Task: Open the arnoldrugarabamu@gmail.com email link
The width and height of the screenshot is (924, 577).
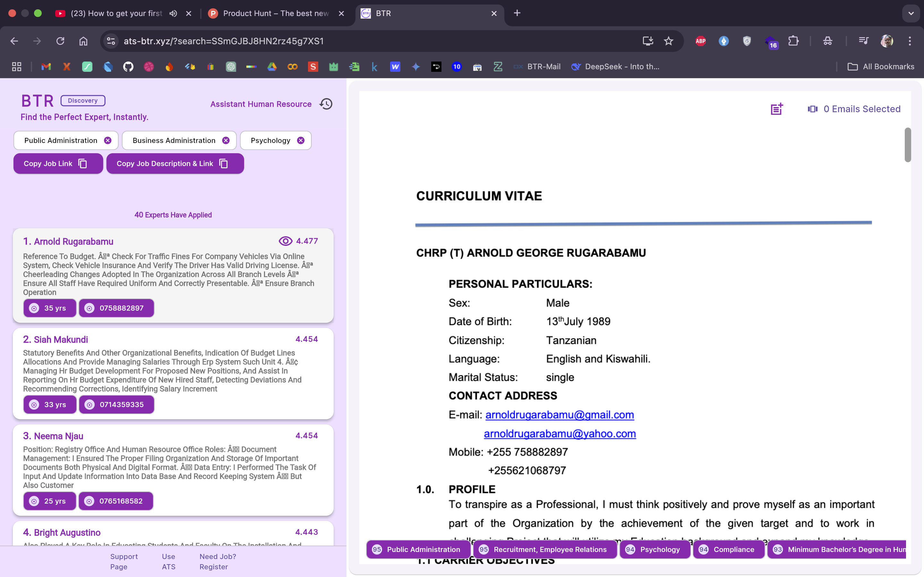Action: 559,415
